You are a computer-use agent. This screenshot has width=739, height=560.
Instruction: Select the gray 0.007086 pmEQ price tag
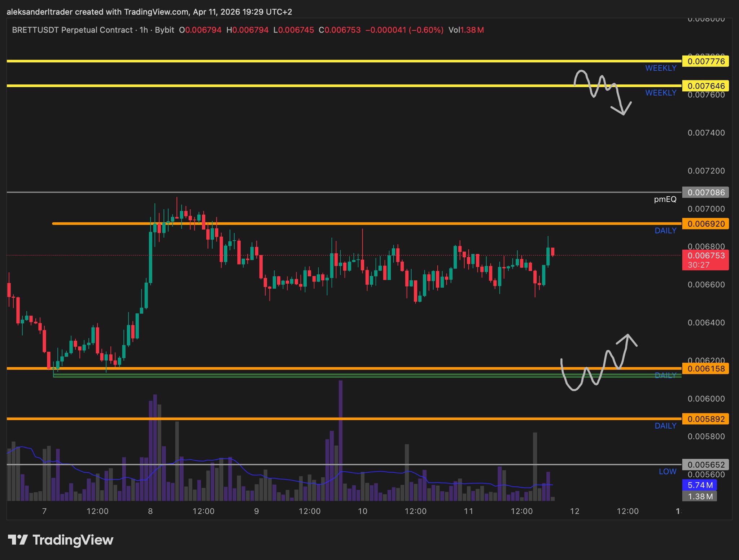pos(705,192)
